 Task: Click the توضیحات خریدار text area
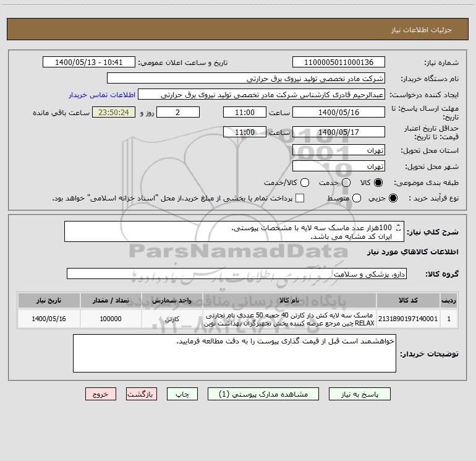pyautogui.click(x=234, y=353)
